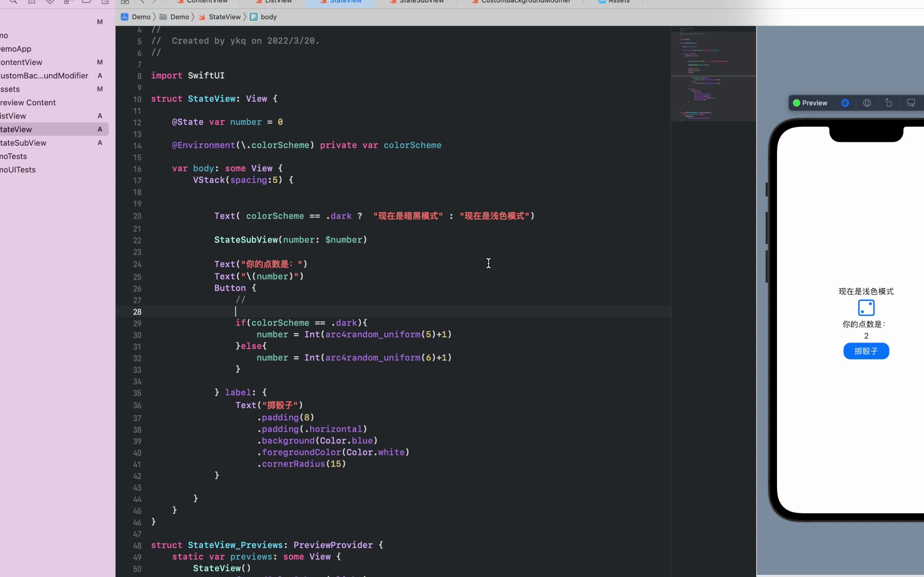
Task: Click the duplicate preview icon
Action: click(x=889, y=103)
